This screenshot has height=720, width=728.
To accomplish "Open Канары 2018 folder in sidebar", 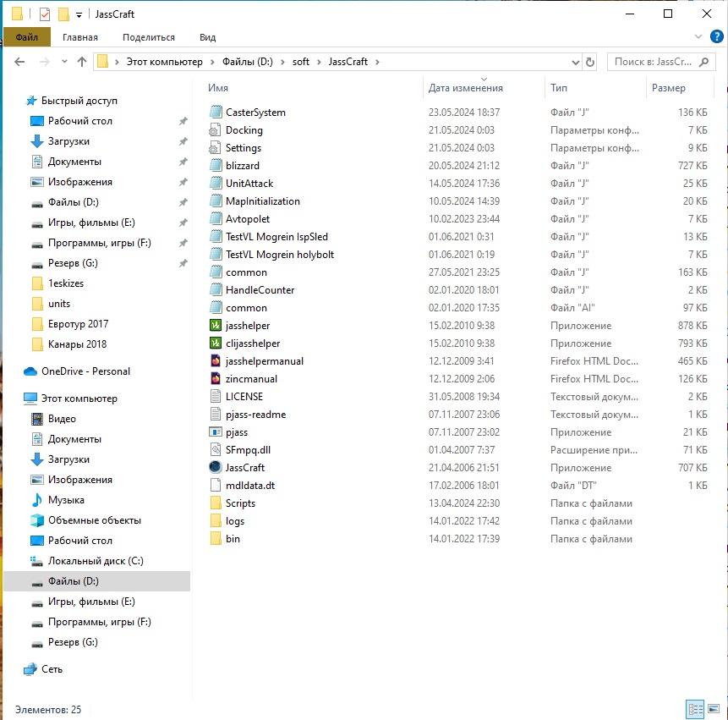I will coord(77,344).
